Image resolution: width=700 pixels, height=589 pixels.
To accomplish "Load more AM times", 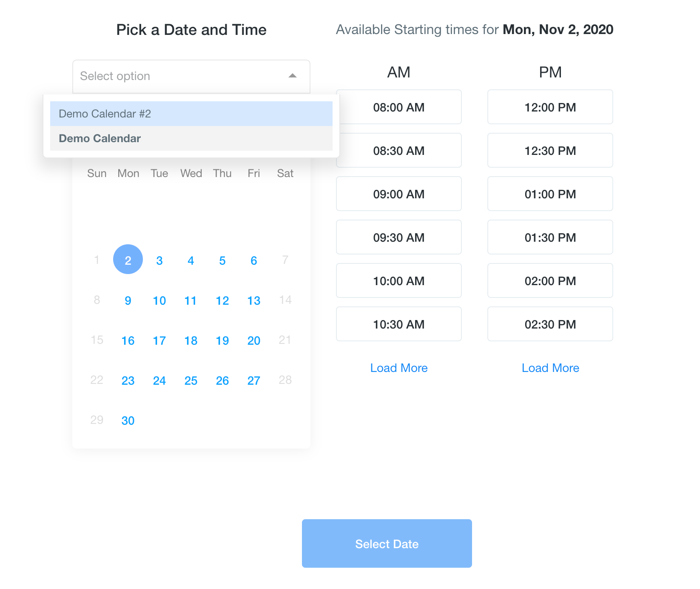I will tap(399, 368).
